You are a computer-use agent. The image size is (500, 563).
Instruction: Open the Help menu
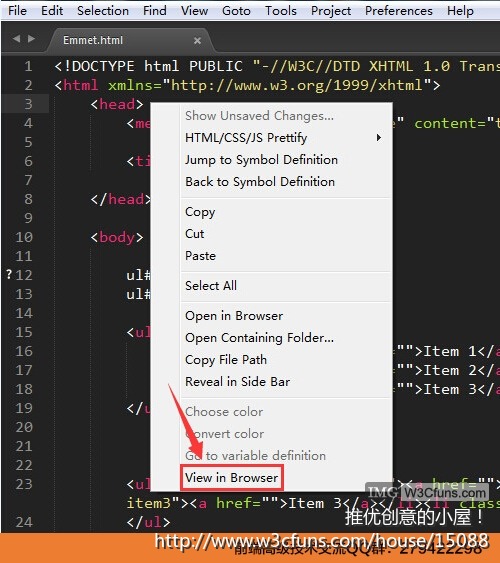point(460,11)
